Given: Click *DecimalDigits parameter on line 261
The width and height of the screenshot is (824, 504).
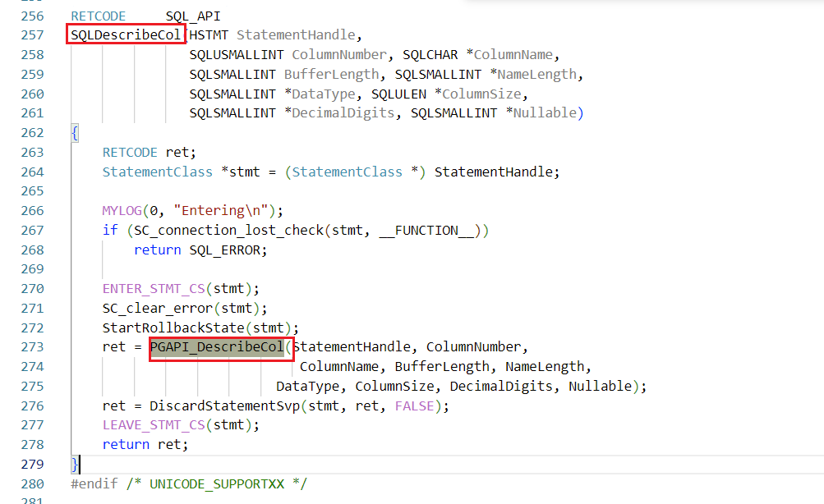Looking at the screenshot, I should point(339,113).
